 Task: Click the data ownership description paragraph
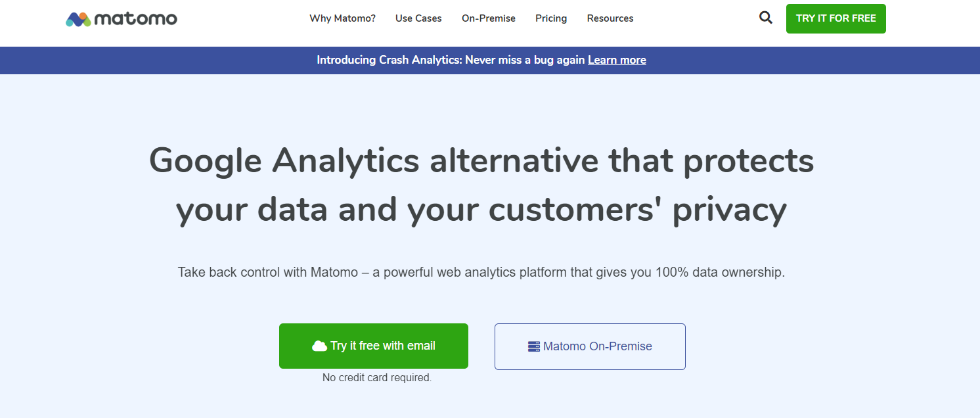pyautogui.click(x=481, y=271)
